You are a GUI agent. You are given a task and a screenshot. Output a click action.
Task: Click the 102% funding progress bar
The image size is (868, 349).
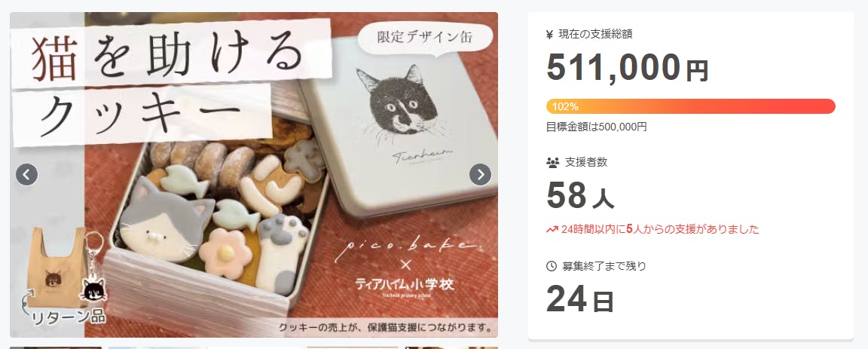point(690,106)
